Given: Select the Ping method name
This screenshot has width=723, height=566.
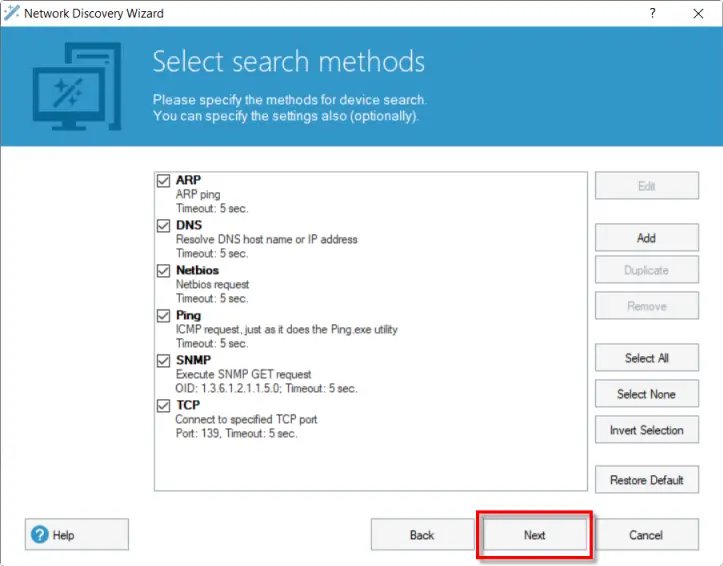Looking at the screenshot, I should point(188,316).
